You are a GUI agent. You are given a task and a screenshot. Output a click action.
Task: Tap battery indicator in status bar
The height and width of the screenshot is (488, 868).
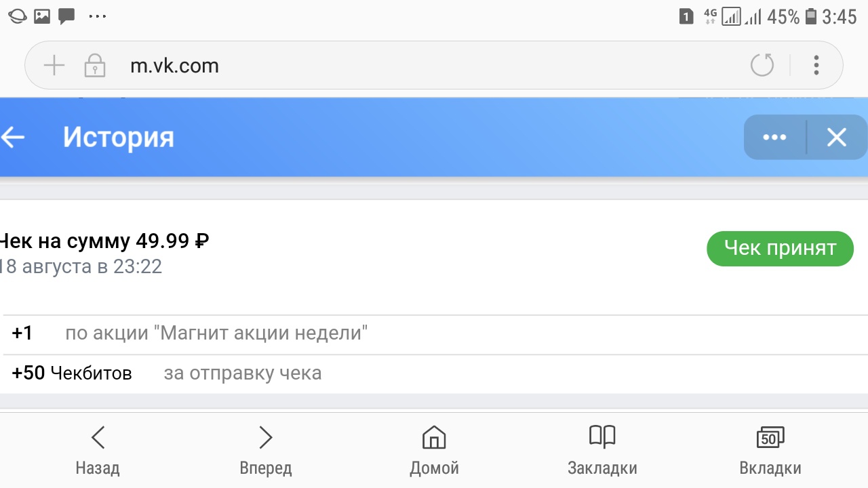tap(810, 16)
